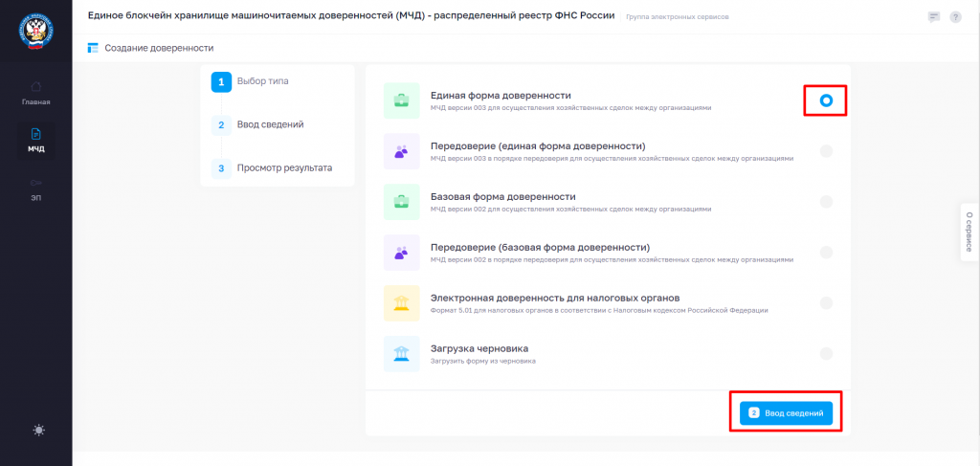This screenshot has width=980, height=466.
Task: Click the question mark help icon
Action: [956, 17]
